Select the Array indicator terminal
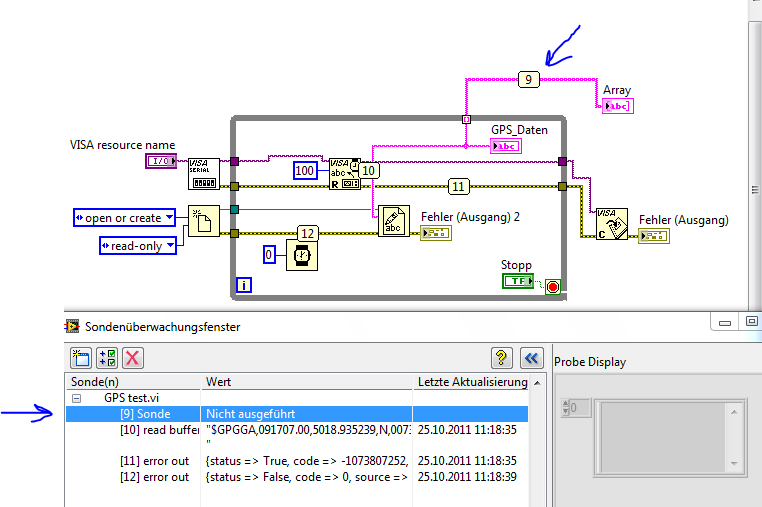This screenshot has width=762, height=507. [x=618, y=106]
